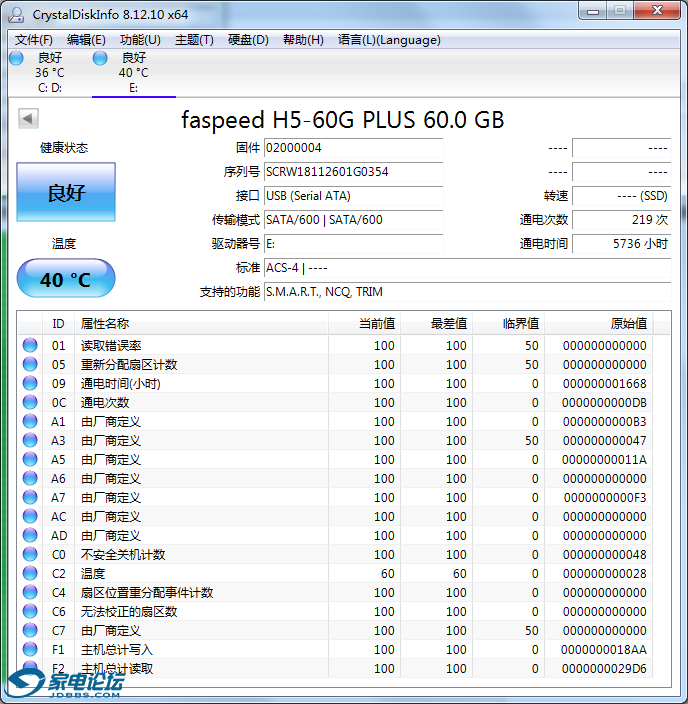
Task: Click raw value 0000000000F3
Action: 605,497
